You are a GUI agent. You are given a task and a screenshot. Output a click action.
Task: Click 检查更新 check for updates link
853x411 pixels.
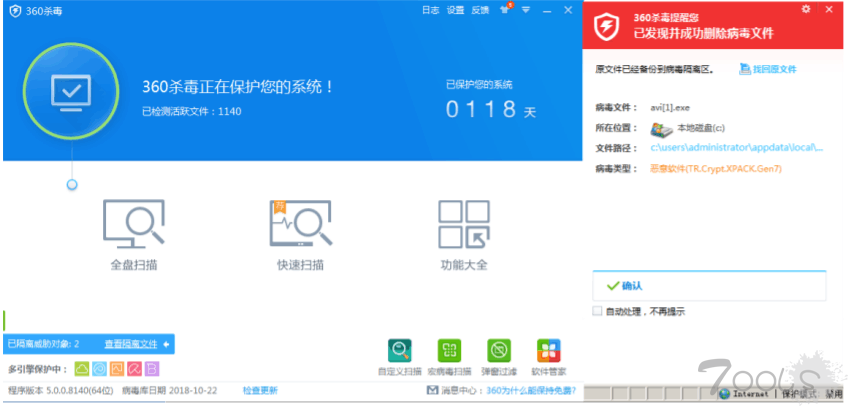260,390
